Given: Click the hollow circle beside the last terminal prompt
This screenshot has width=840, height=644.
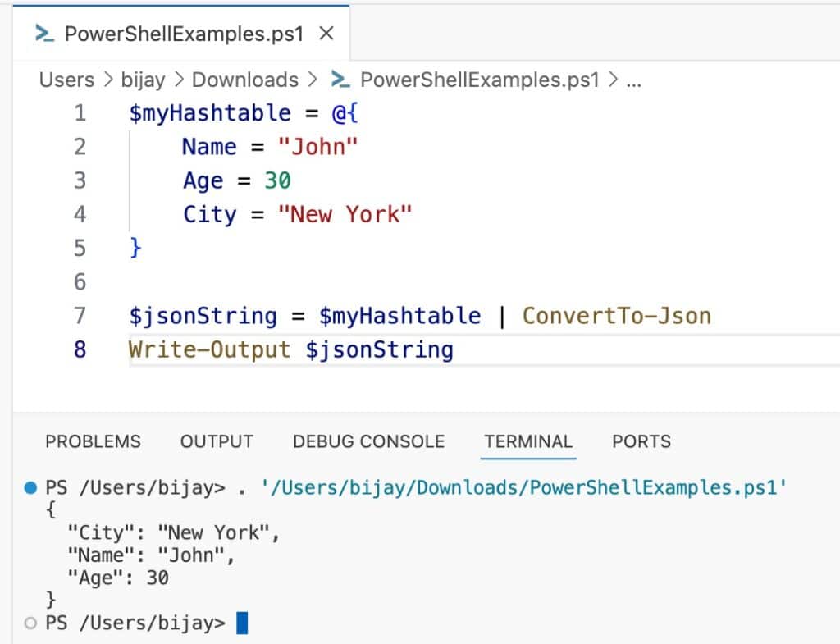Looking at the screenshot, I should click(30, 623).
